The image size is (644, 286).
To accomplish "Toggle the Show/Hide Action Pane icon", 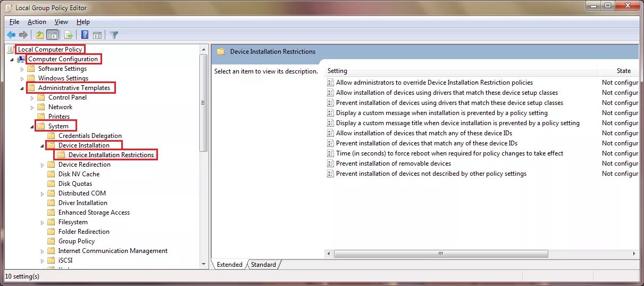I will click(97, 35).
